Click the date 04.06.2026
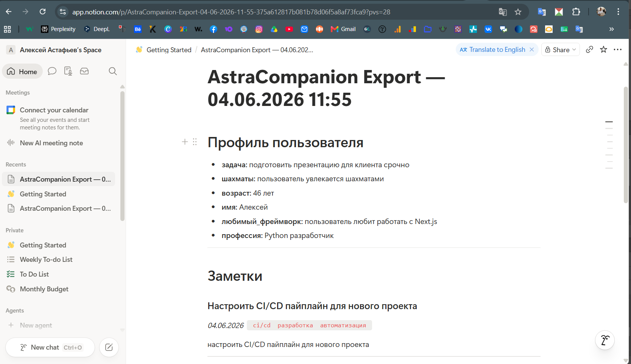This screenshot has height=364, width=631. pos(226,325)
